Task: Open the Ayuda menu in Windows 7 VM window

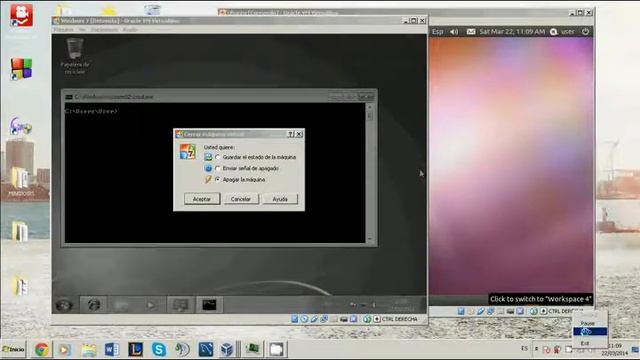Action: click(130, 30)
